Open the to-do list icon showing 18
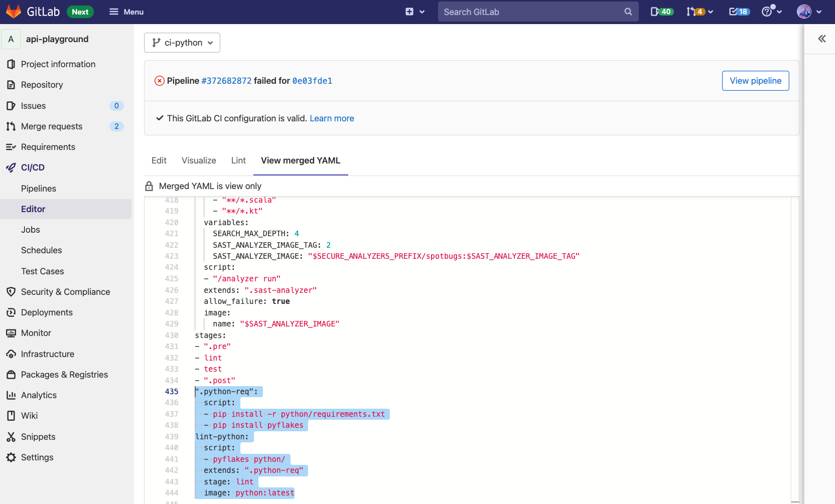Viewport: 835px width, 504px height. click(x=739, y=12)
